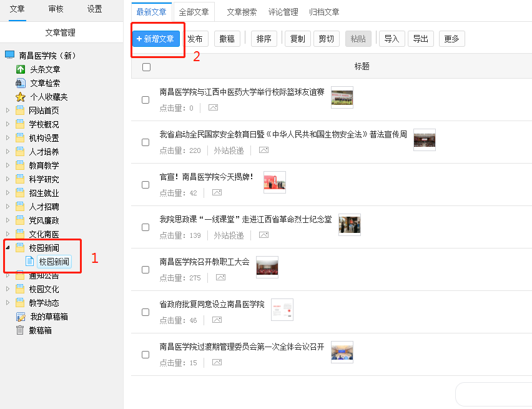This screenshot has width=532, height=409.
Task: Click the 新增文章 button
Action: pos(155,39)
